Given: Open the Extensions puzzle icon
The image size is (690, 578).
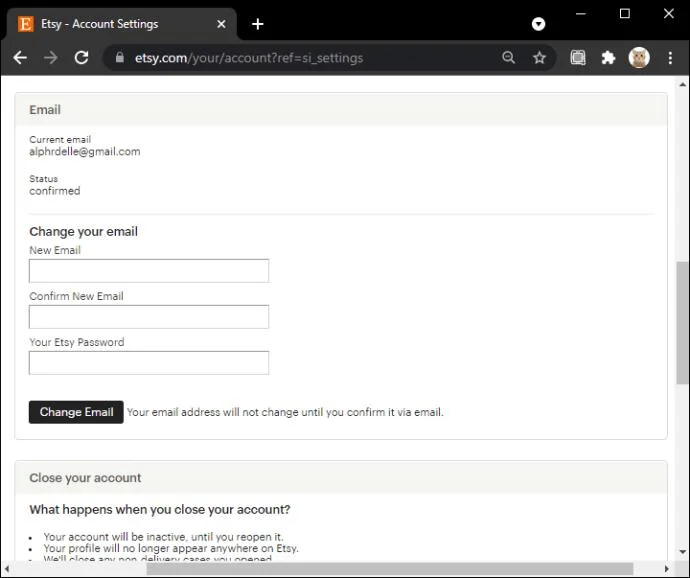Looking at the screenshot, I should click(x=608, y=58).
